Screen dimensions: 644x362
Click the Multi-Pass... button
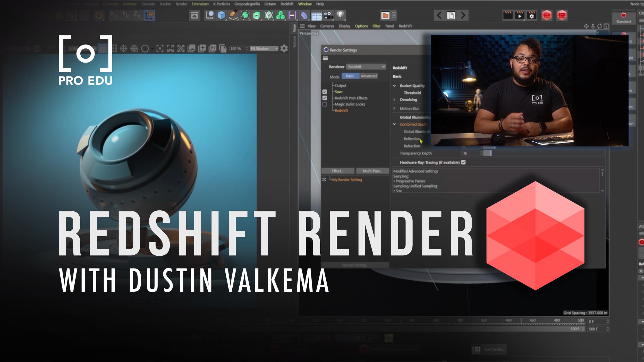(x=372, y=171)
